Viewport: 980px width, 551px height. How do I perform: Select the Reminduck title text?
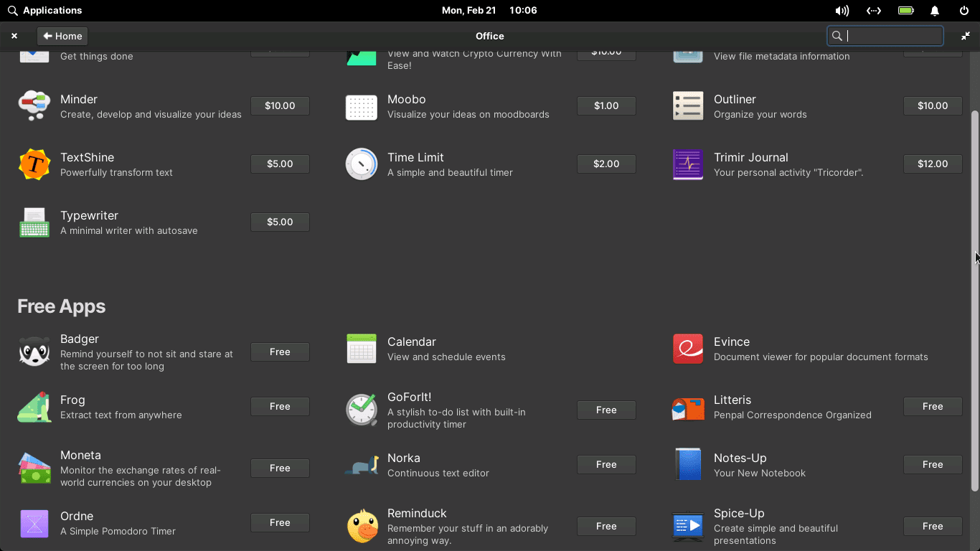(x=417, y=513)
